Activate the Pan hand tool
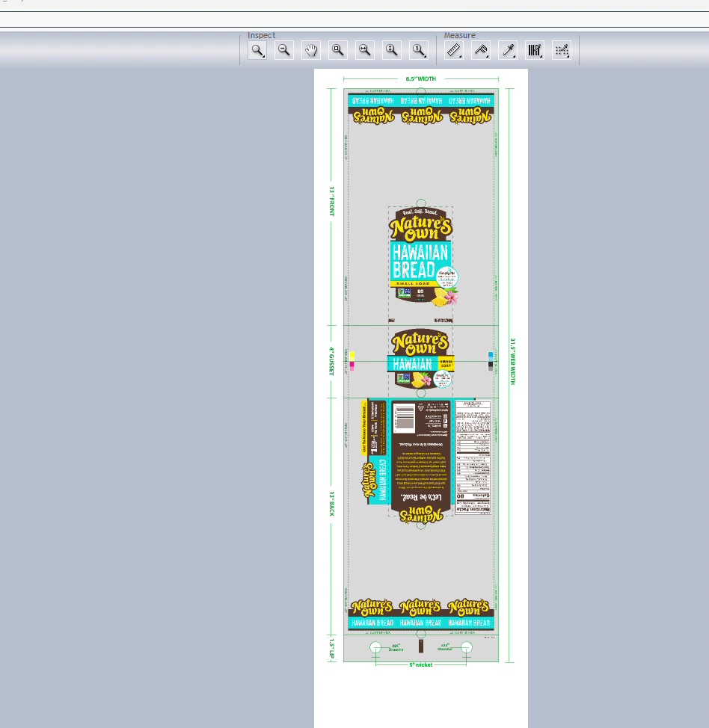Image resolution: width=709 pixels, height=728 pixels. [311, 50]
